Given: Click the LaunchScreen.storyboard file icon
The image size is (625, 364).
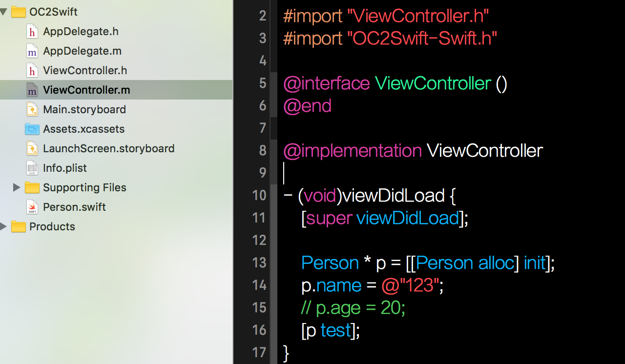Looking at the screenshot, I should pos(32,149).
